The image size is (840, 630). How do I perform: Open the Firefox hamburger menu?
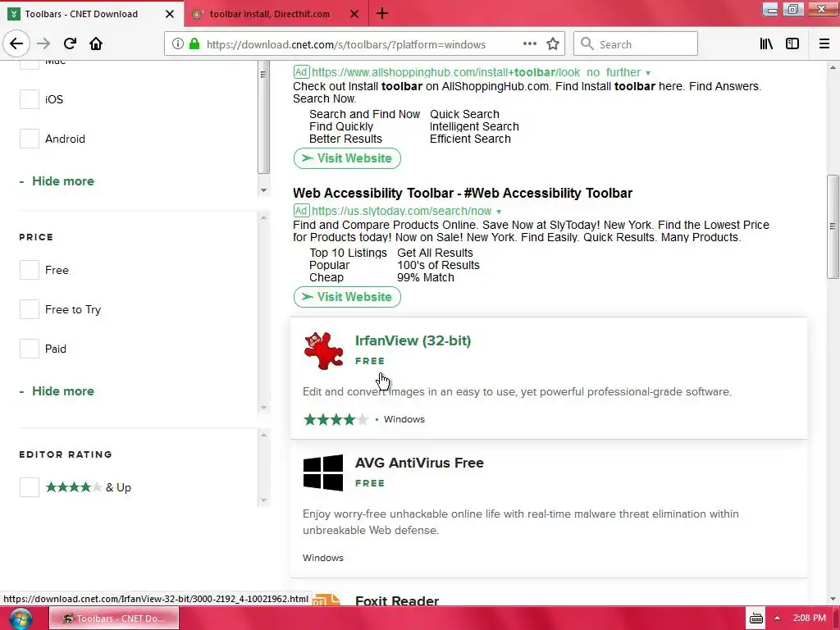click(x=824, y=44)
